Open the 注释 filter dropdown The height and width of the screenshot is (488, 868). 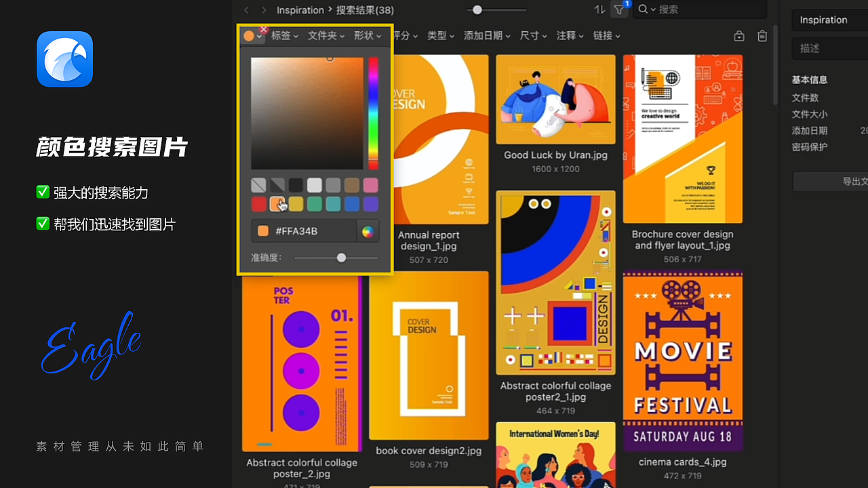click(x=570, y=36)
